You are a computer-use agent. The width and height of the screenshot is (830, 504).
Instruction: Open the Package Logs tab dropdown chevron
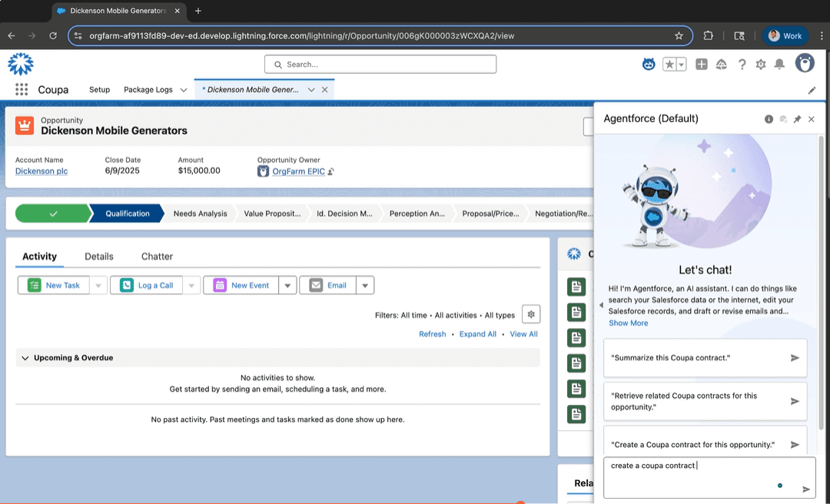184,90
